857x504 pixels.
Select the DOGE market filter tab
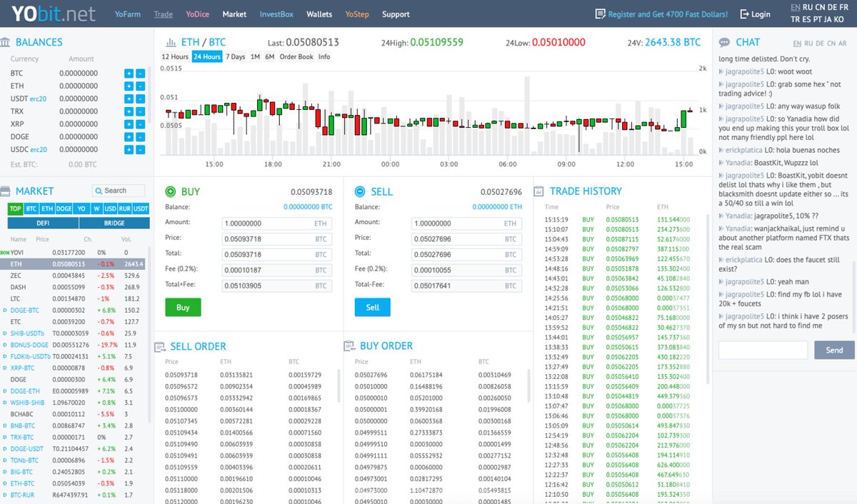(64, 209)
